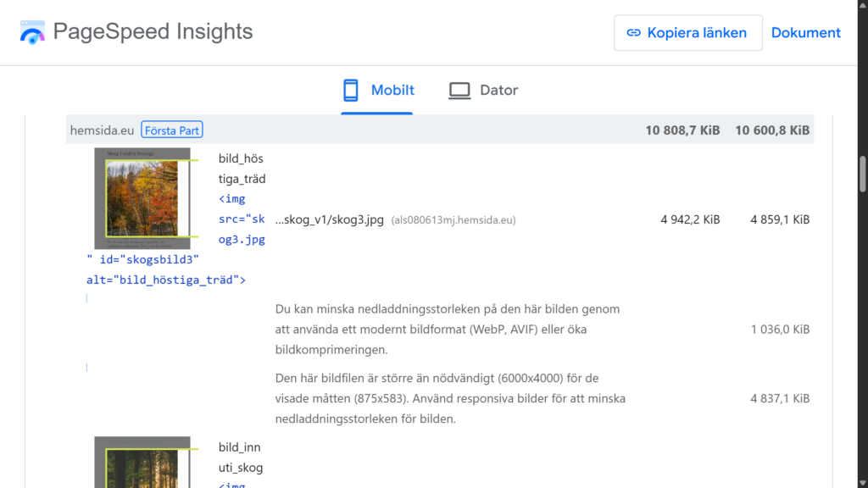The image size is (868, 488).
Task: Click the bild_höstiga_träd element label
Action: pyautogui.click(x=242, y=169)
